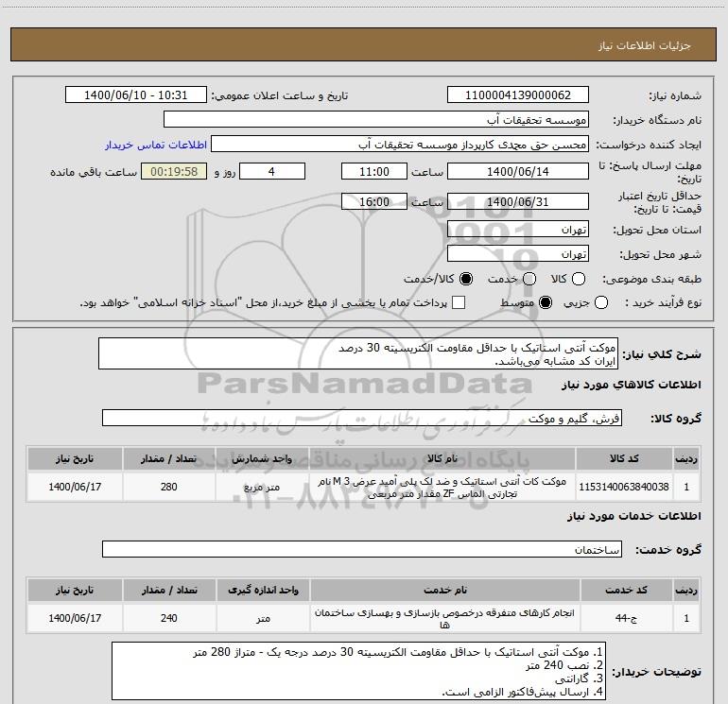The height and width of the screenshot is (704, 728).
Task: Choose the متوسط purchase type radio
Action: [x=546, y=302]
